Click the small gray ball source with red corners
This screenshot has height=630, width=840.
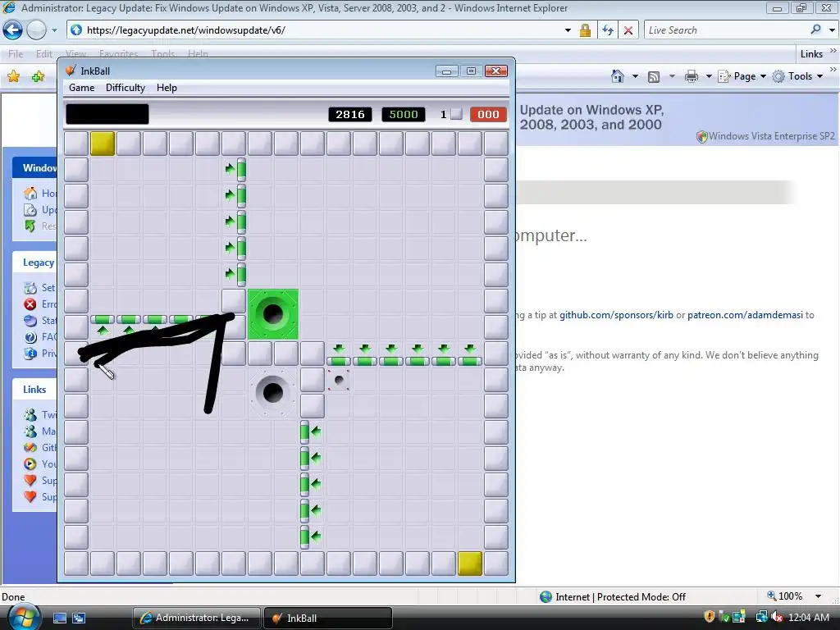tap(339, 380)
